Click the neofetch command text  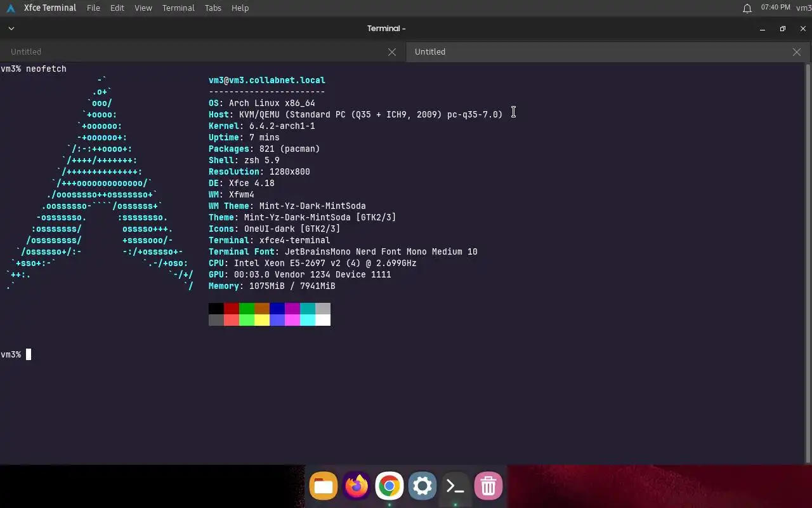coord(46,69)
